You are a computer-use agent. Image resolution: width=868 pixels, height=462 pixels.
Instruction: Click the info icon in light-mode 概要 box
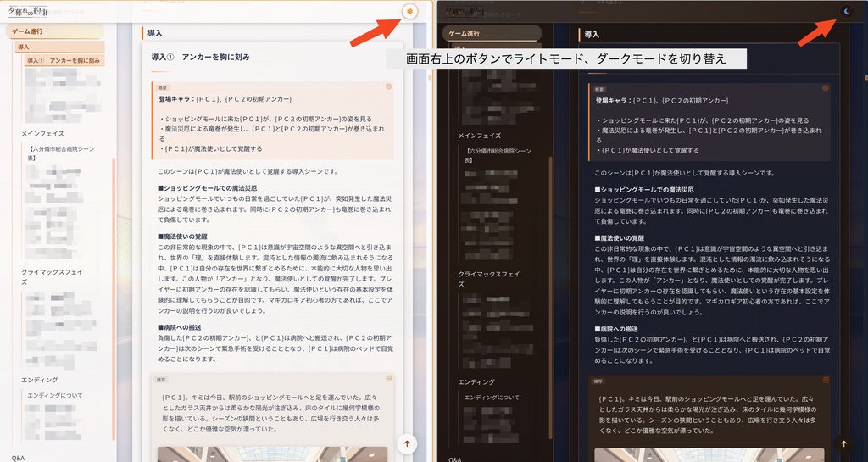[388, 86]
